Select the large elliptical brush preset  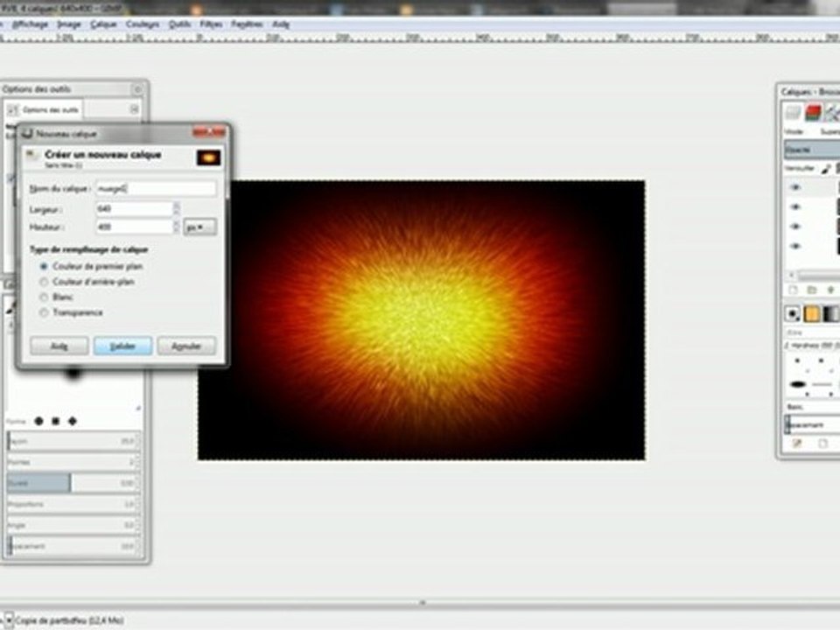(798, 384)
